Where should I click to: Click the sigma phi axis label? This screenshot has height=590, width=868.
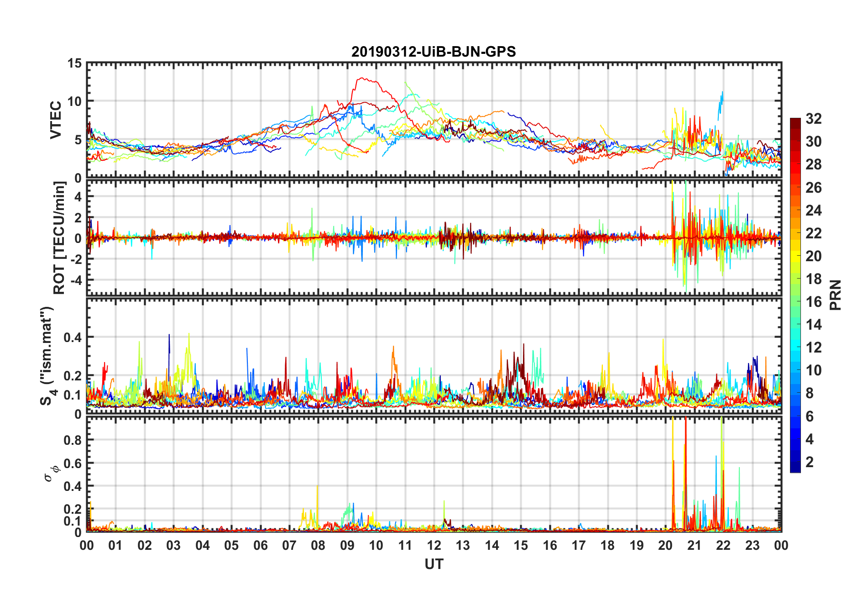coord(51,473)
